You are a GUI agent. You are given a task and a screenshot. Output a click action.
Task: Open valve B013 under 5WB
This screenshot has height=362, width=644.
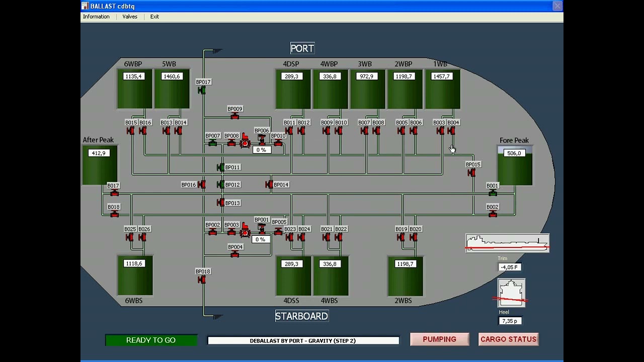[x=166, y=131]
